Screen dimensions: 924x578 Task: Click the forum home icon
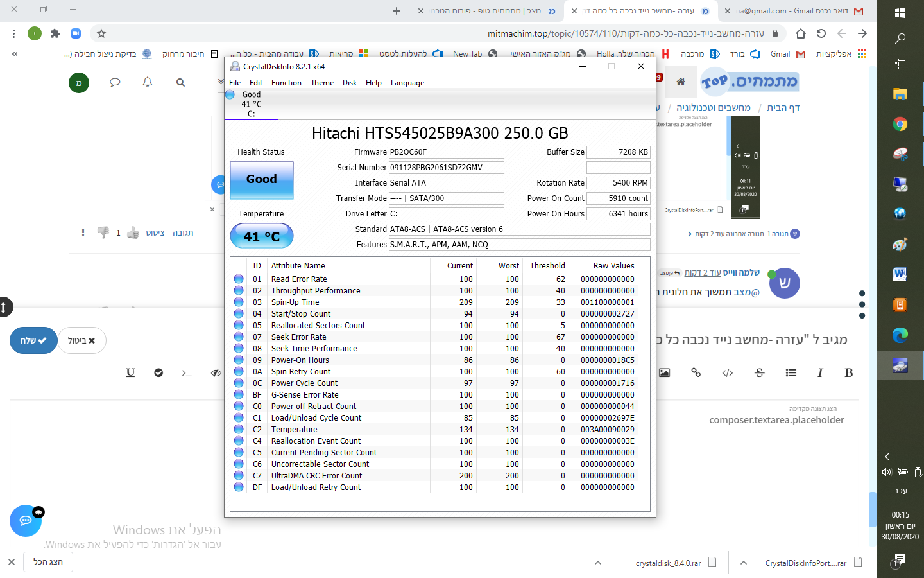click(x=681, y=82)
